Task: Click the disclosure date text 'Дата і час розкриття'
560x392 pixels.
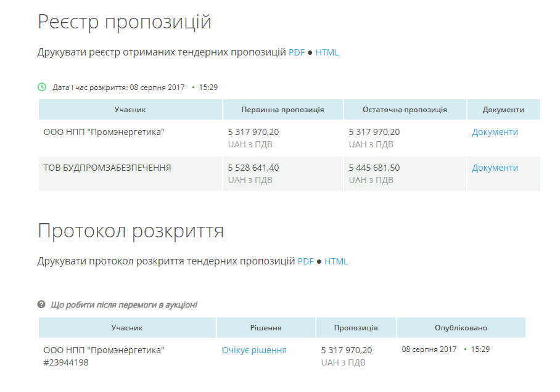Action: [91, 88]
